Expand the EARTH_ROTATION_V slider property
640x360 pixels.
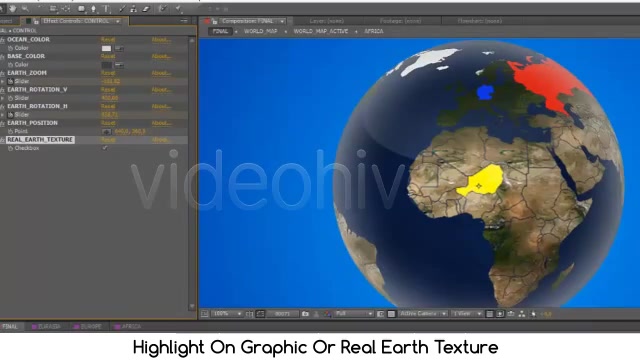3,98
